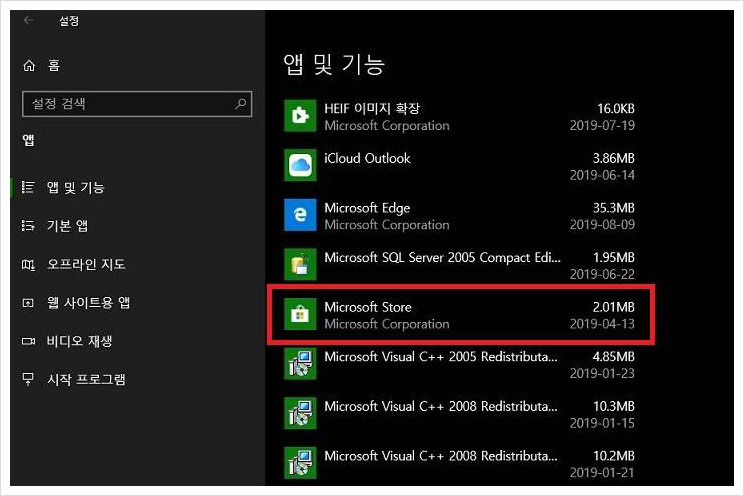Viewport: 744px width, 496px height.
Task: Click the 앱 및 기능 page heading
Action: 334,65
